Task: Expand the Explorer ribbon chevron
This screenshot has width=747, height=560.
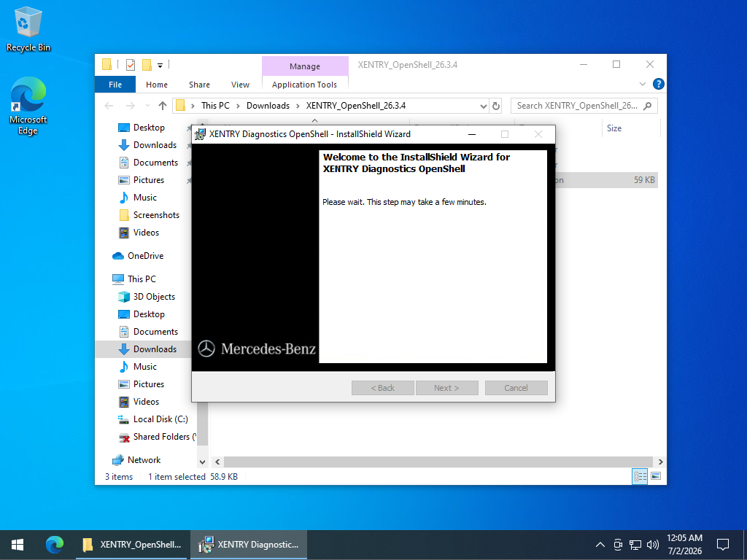Action: point(643,85)
